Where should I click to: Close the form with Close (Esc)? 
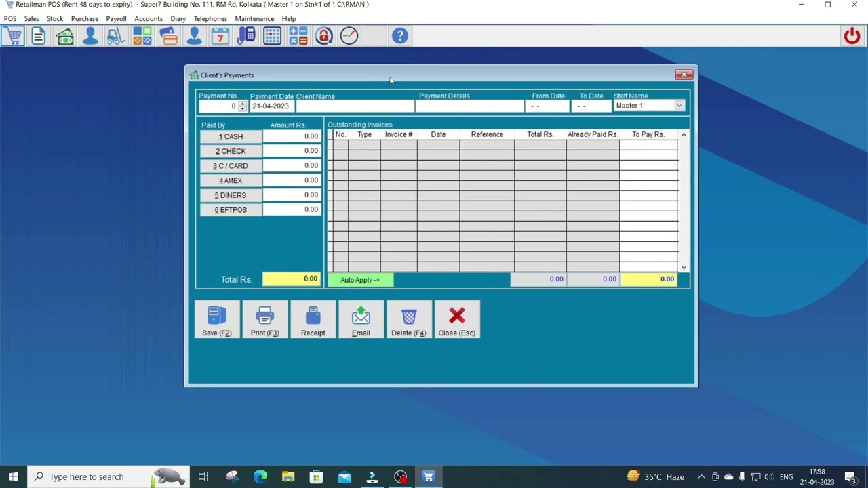tap(457, 320)
